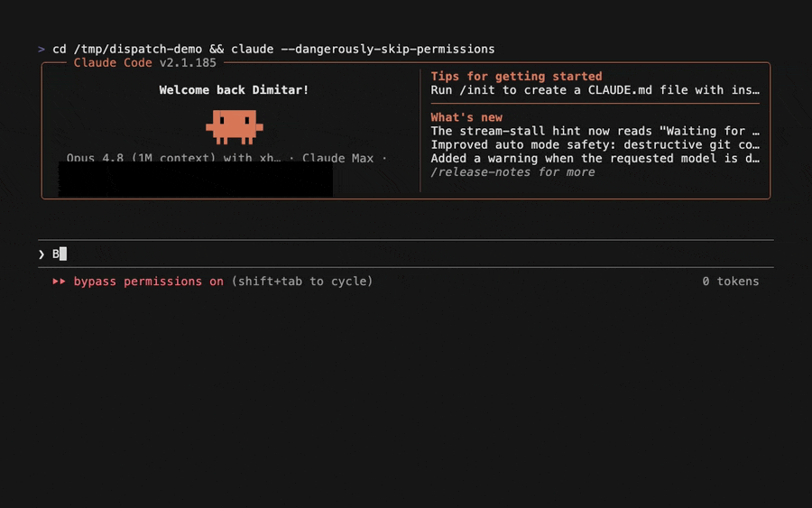Click the 'Run /init to create a CLAUDE.md' tip
This screenshot has width=812, height=508.
[595, 90]
